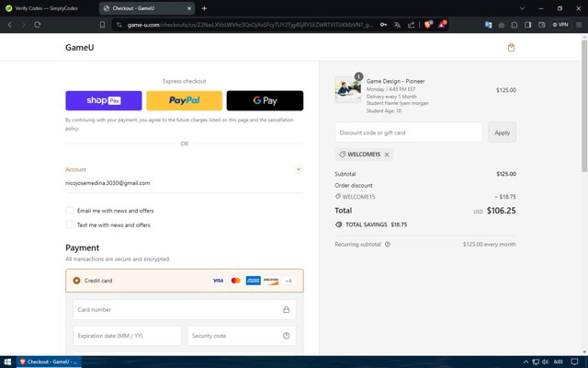The width and height of the screenshot is (588, 368).
Task: Switch to Verify Codes SimplyCodes tab
Action: (47, 8)
